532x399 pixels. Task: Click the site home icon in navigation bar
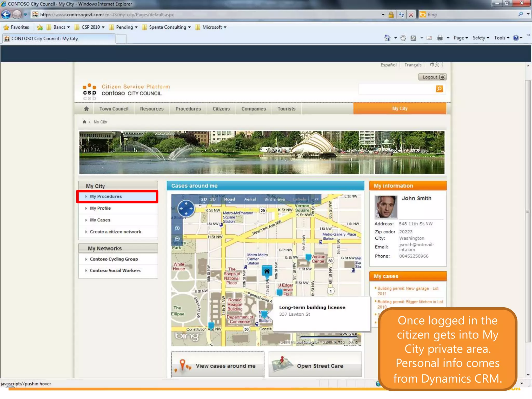(86, 109)
